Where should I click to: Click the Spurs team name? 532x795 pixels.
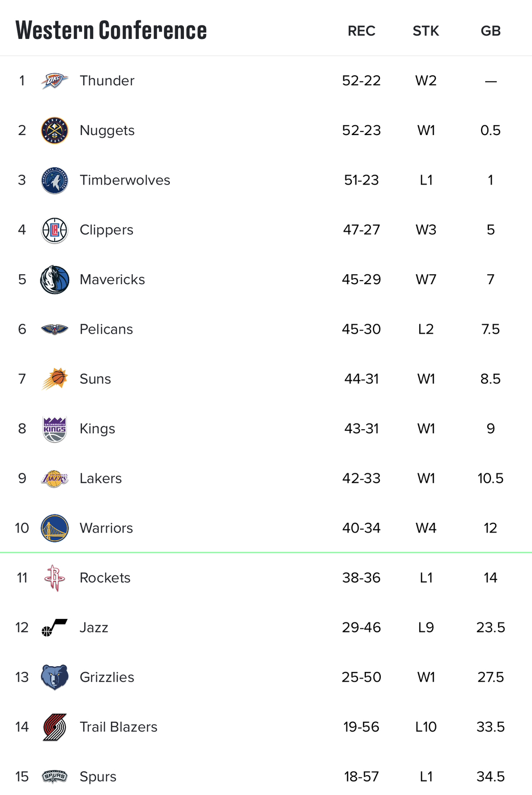point(98,777)
